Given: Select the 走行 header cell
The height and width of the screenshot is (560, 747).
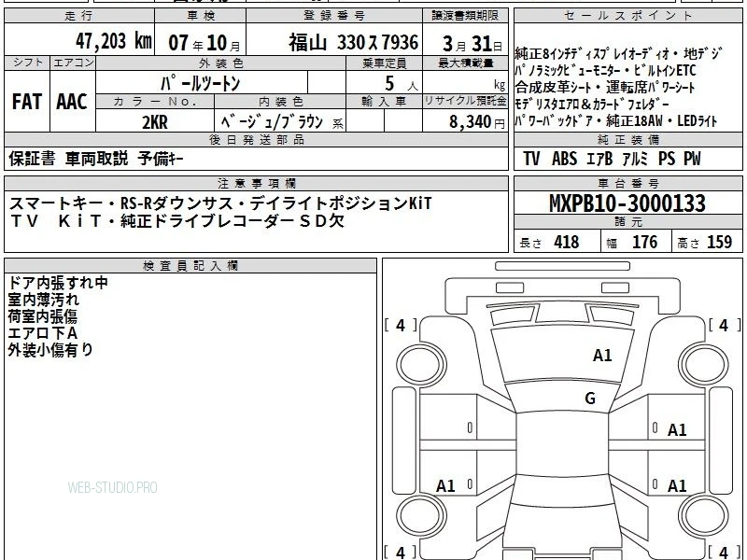Looking at the screenshot, I should [x=79, y=16].
